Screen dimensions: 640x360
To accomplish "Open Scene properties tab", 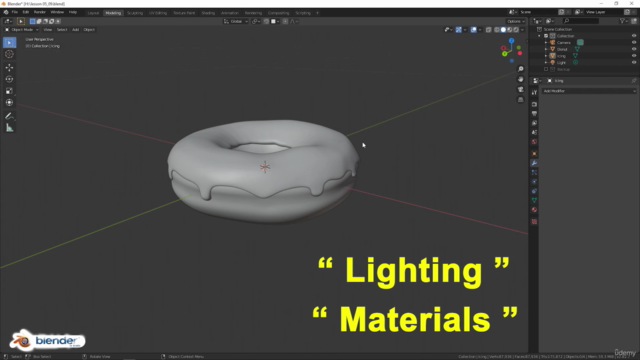I will 534,132.
